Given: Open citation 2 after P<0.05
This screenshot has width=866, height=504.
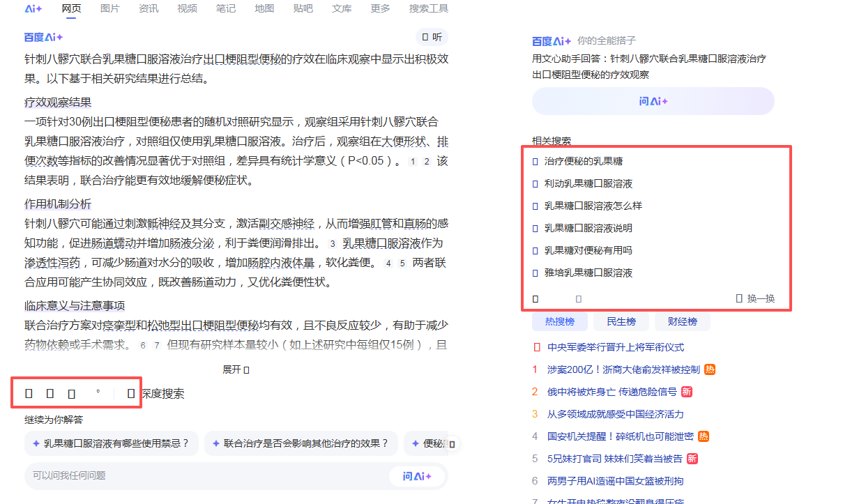Looking at the screenshot, I should 427,162.
